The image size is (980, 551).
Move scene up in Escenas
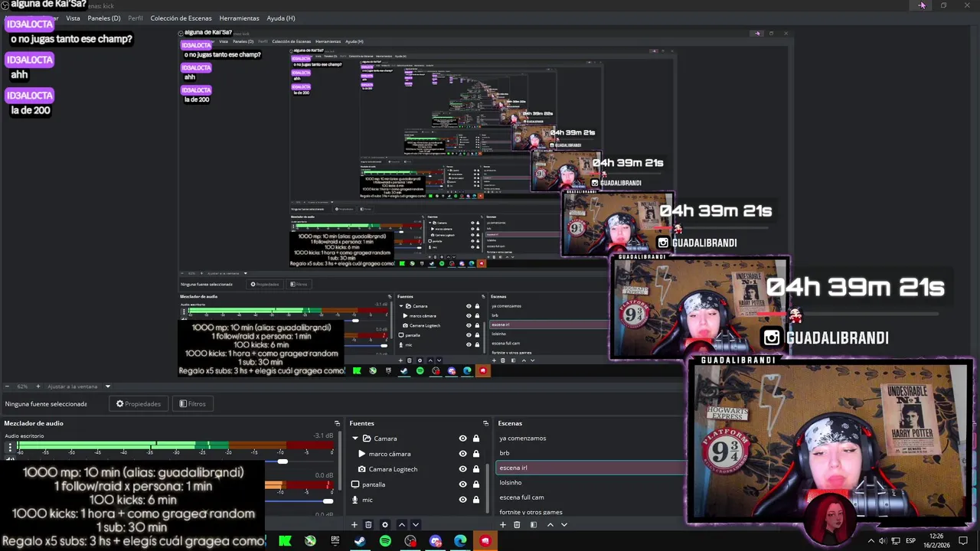tap(550, 525)
